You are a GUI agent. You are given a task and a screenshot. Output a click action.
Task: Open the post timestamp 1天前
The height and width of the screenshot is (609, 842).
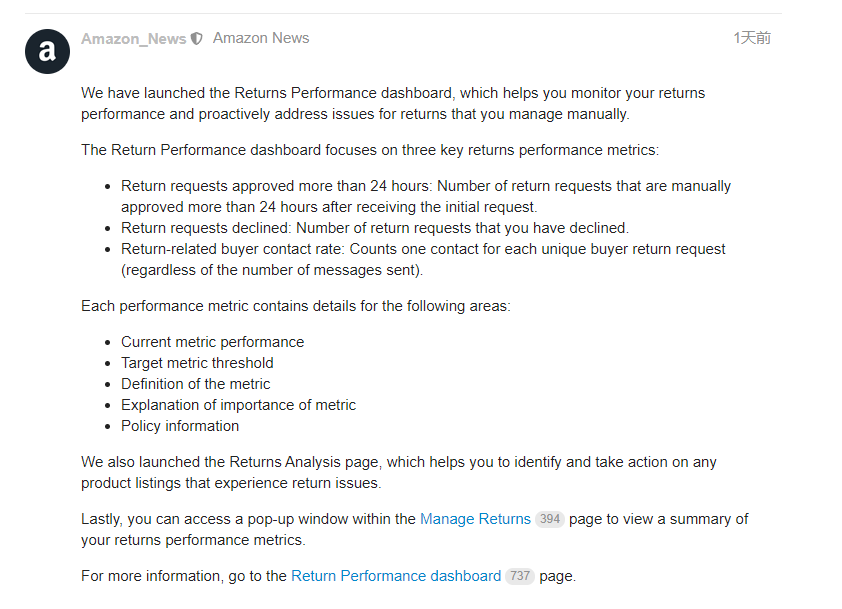click(x=752, y=38)
